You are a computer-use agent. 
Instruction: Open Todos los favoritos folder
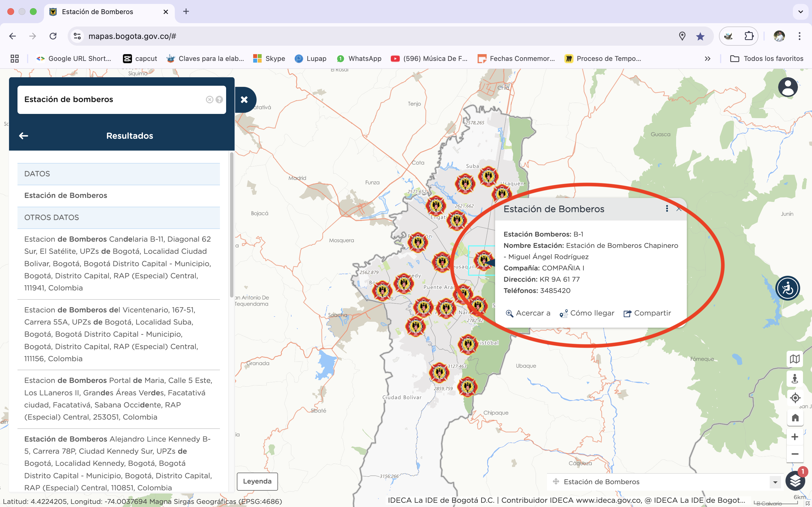coord(767,59)
